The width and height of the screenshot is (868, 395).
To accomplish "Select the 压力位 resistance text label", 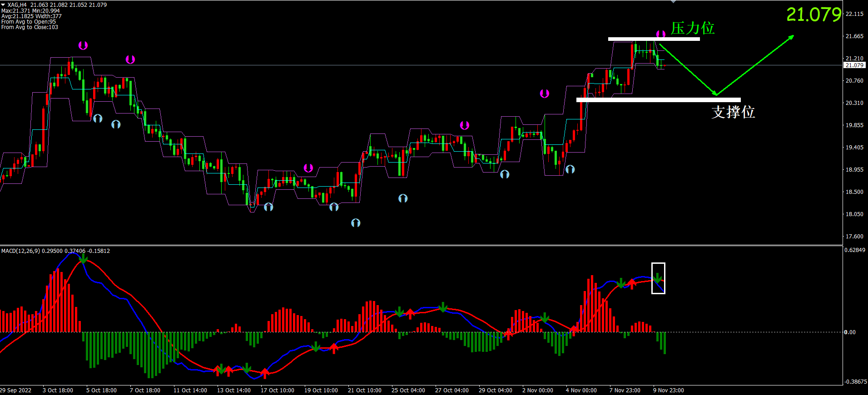I will (693, 28).
